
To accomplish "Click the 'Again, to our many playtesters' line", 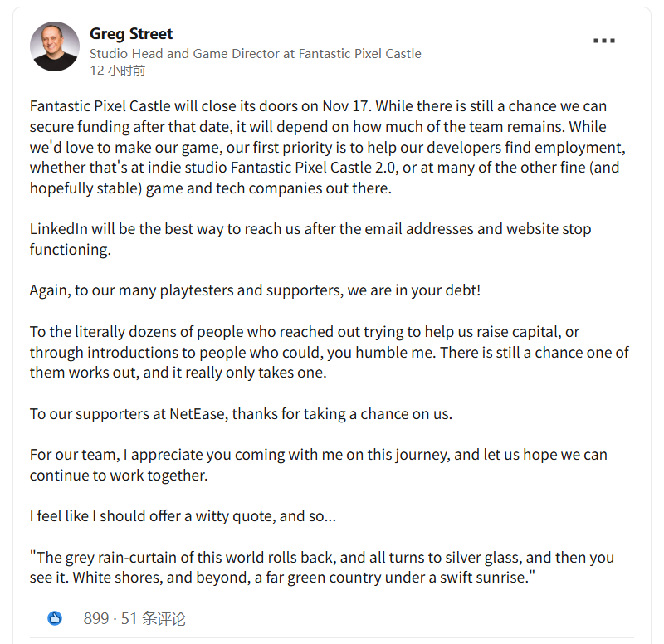I will (x=255, y=290).
